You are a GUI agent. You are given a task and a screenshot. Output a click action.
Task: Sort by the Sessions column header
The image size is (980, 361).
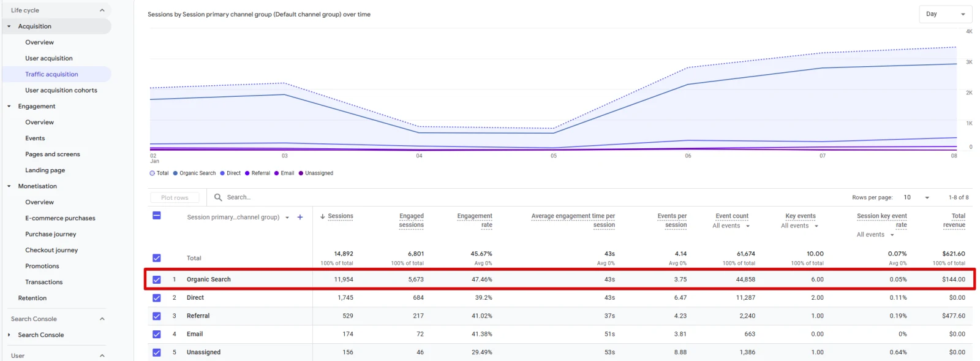coord(341,216)
